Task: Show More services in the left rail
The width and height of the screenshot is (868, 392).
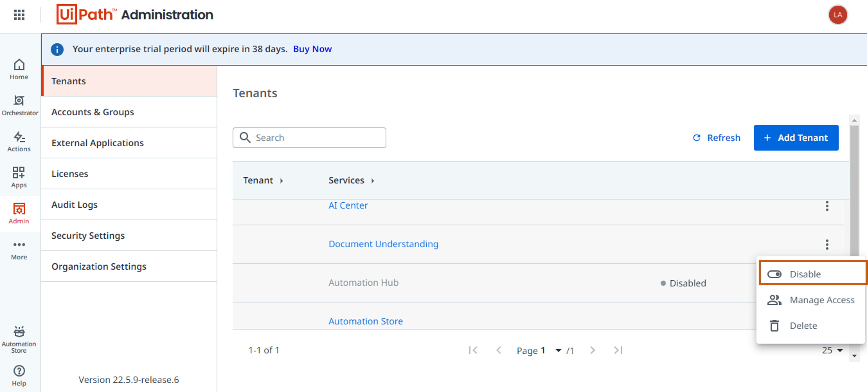Action: pos(19,250)
